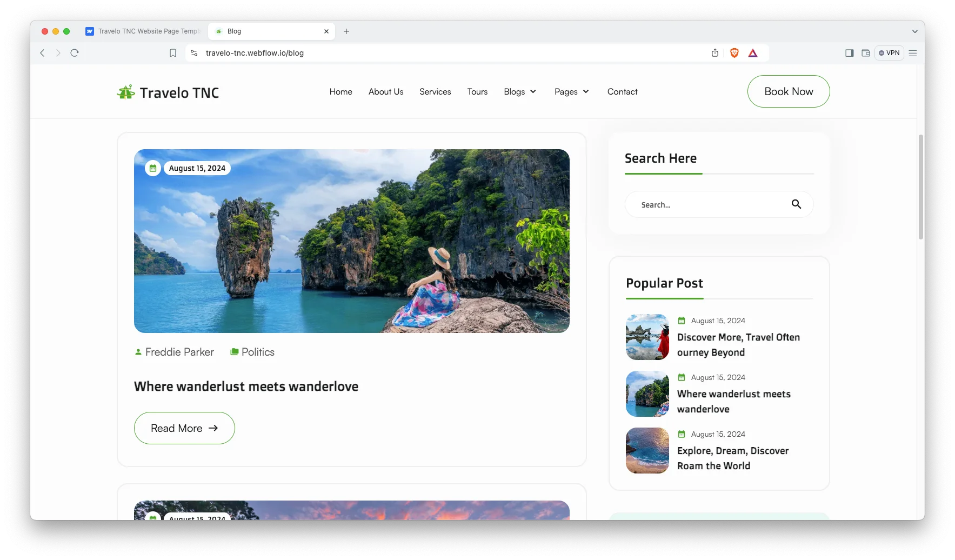955x560 pixels.
Task: Click the Search Here heading
Action: click(660, 158)
